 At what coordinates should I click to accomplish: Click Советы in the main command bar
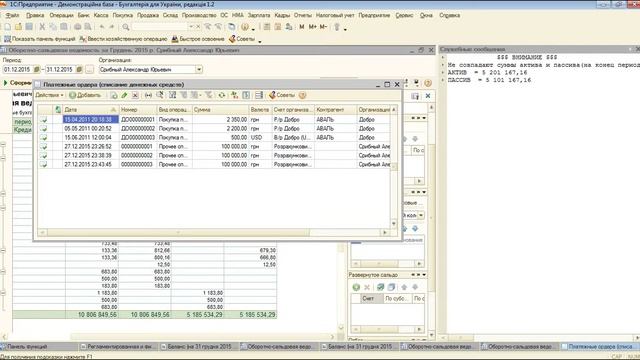point(242,39)
